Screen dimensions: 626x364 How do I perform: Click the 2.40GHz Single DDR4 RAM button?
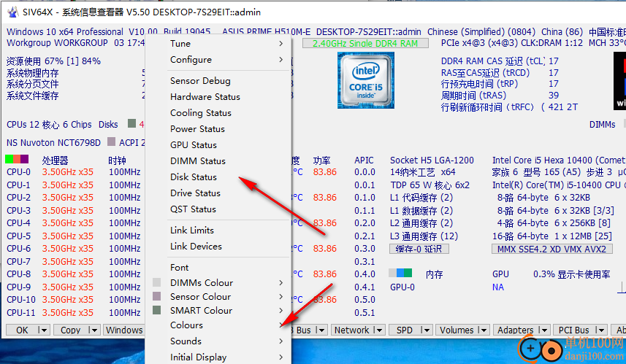click(x=365, y=43)
